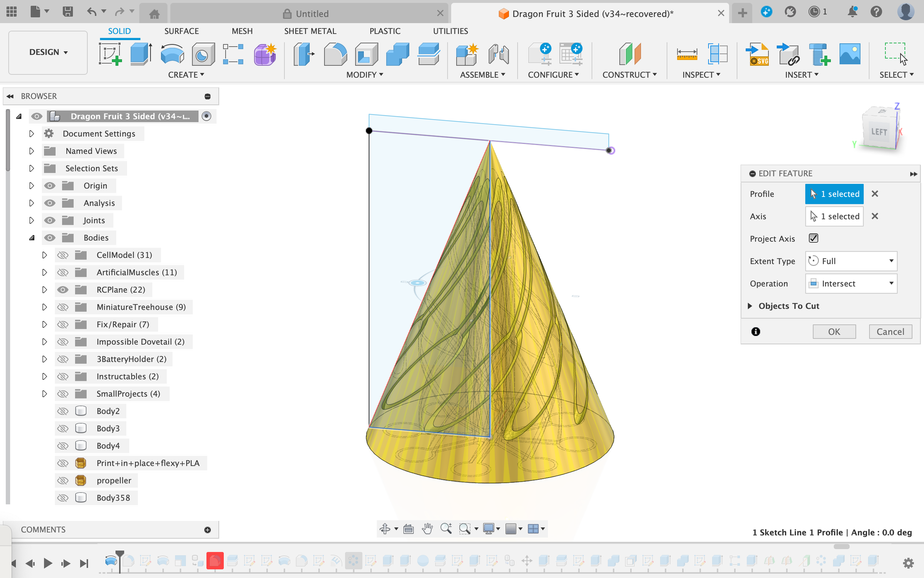The width and height of the screenshot is (924, 578).
Task: Open the Operation dropdown showing Intersect
Action: 851,284
